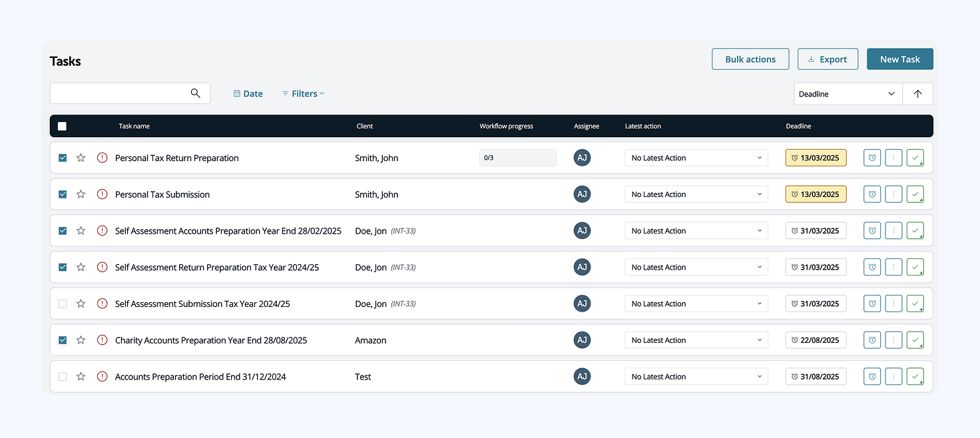Star the Self Assessment Return Preparation task

click(x=81, y=267)
